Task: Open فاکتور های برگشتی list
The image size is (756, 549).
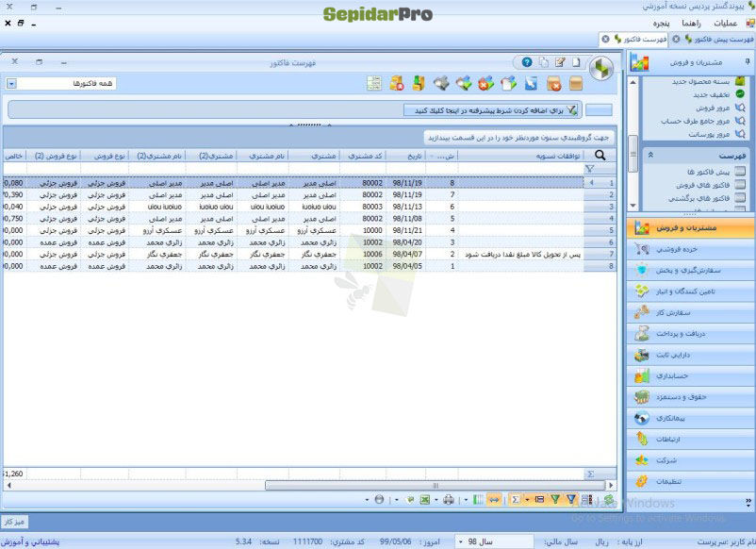Action: pyautogui.click(x=698, y=198)
